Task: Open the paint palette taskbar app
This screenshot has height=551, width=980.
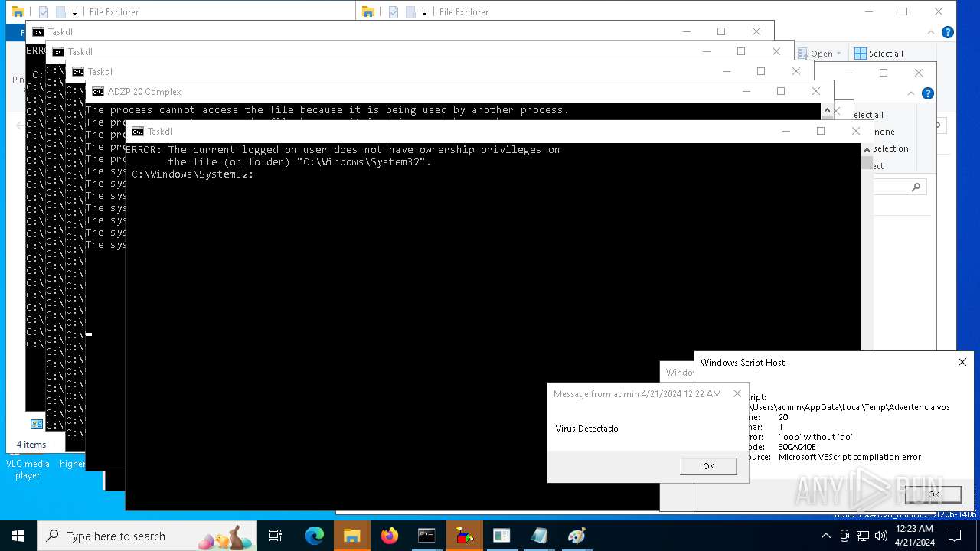Action: pyautogui.click(x=577, y=536)
